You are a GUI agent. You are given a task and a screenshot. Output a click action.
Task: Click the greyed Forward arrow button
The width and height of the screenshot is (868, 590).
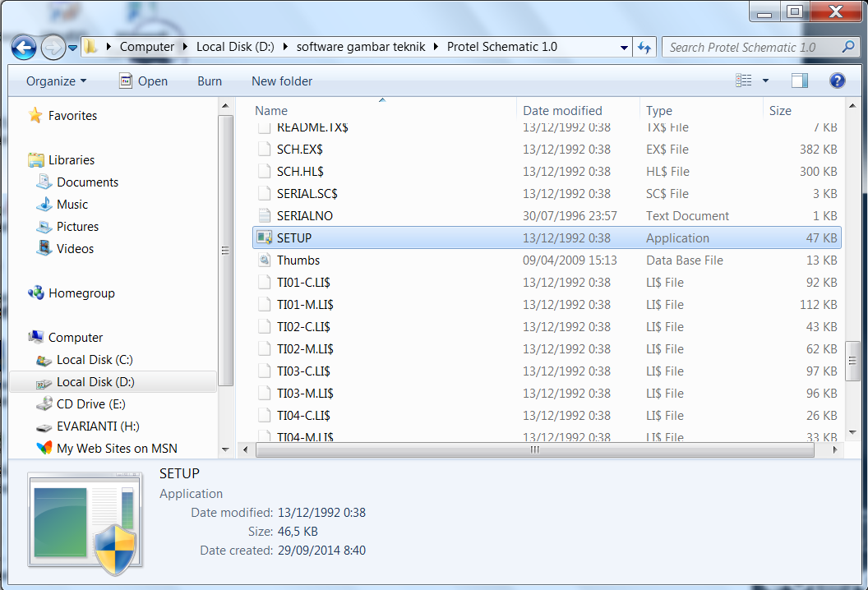point(53,48)
